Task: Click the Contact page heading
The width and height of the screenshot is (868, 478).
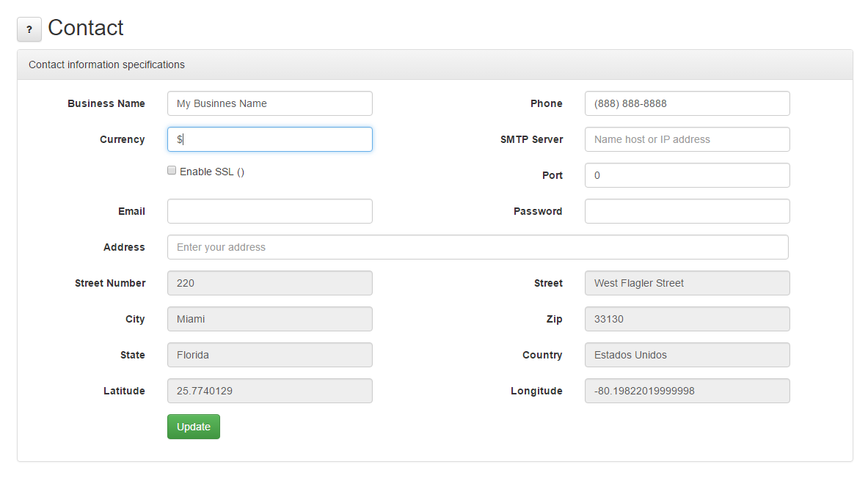Action: pyautogui.click(x=86, y=28)
